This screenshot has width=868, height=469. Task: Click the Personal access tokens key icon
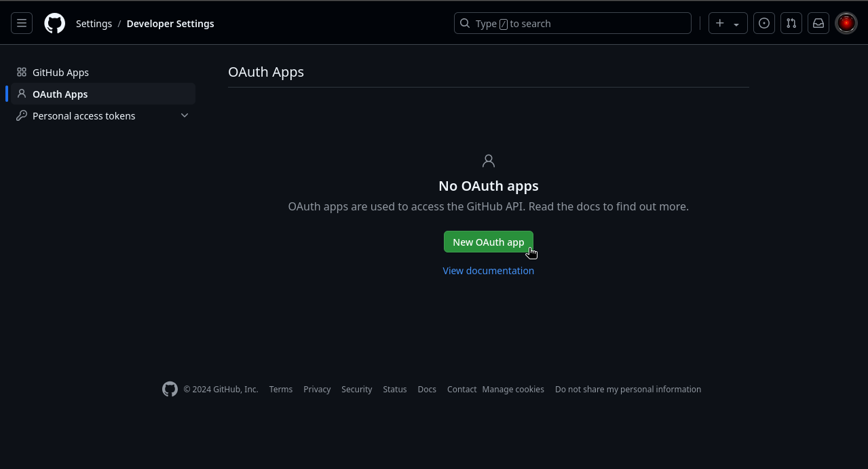22,115
